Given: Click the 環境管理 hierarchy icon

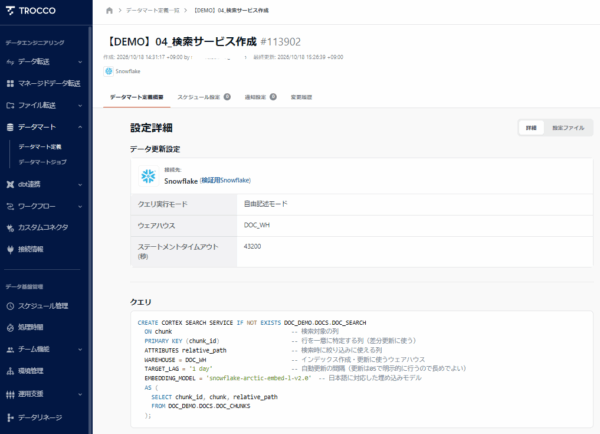Looking at the screenshot, I should (x=10, y=371).
